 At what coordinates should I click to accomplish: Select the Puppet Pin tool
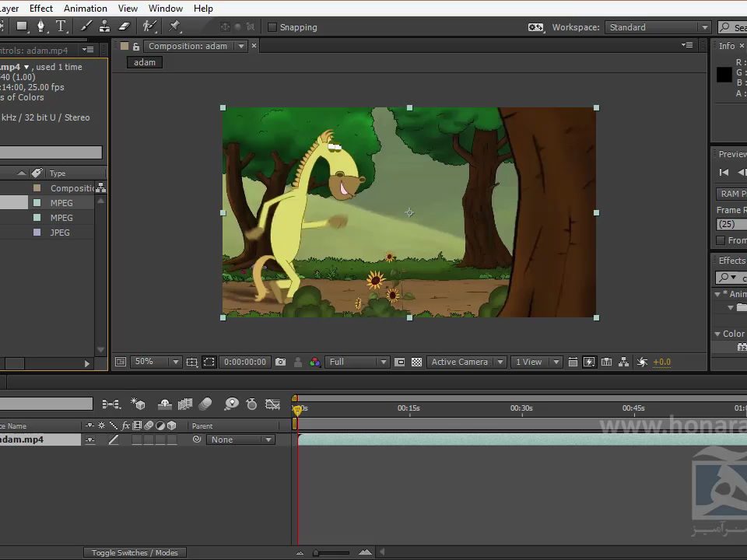(x=174, y=26)
